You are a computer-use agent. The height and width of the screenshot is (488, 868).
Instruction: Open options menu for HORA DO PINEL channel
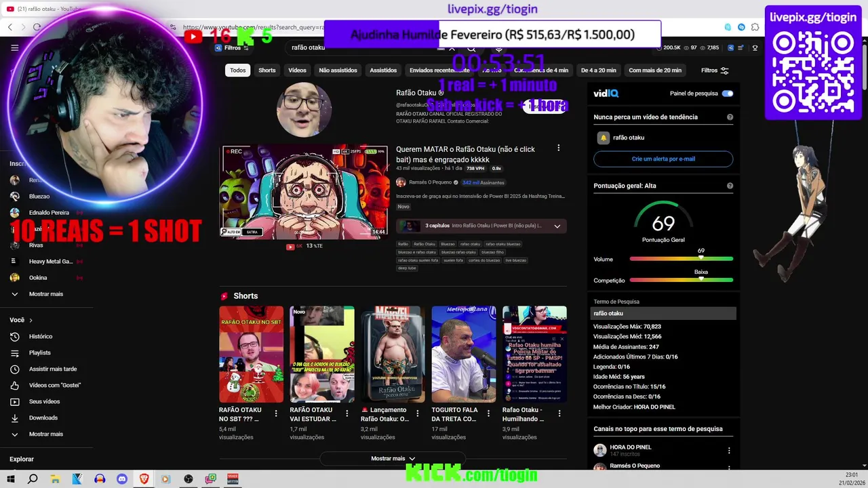(x=729, y=450)
